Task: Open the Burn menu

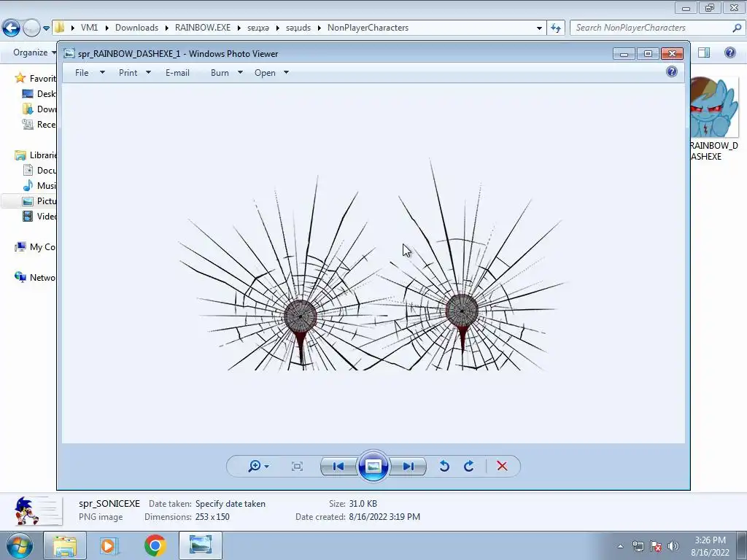Action: click(x=220, y=73)
